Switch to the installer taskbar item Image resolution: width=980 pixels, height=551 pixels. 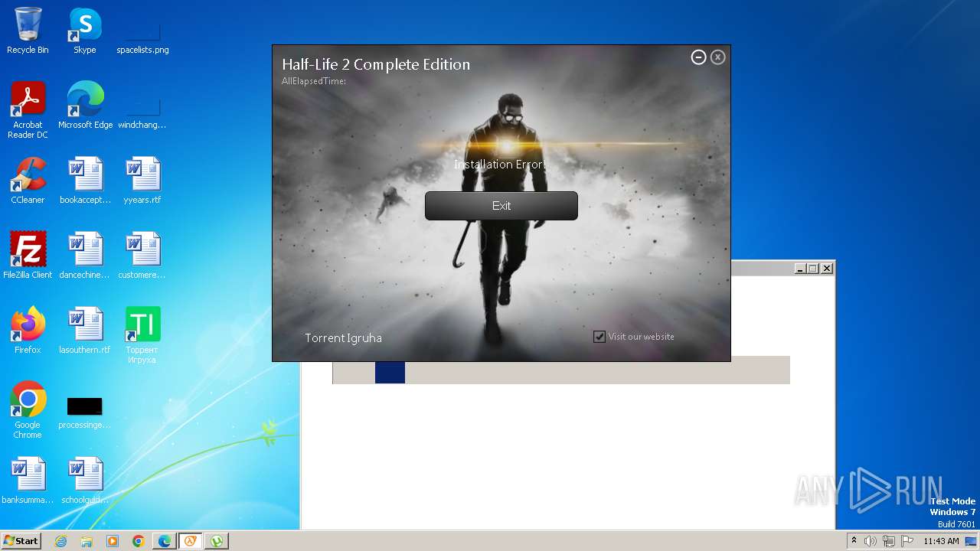(190, 541)
